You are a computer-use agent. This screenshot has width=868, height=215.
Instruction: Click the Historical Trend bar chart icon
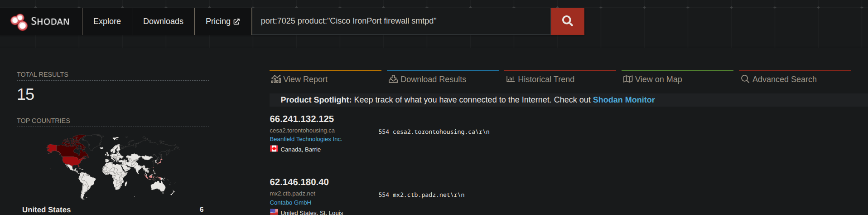click(x=510, y=79)
